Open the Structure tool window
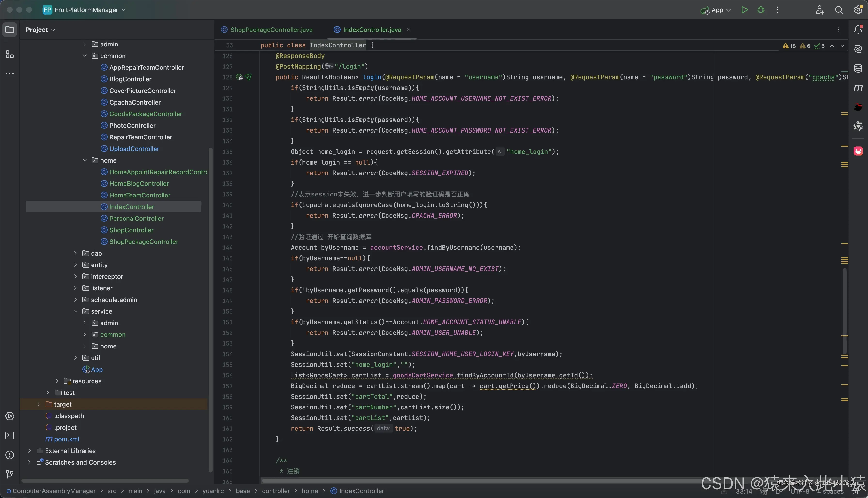Viewport: 868px width, 498px height. 10,54
